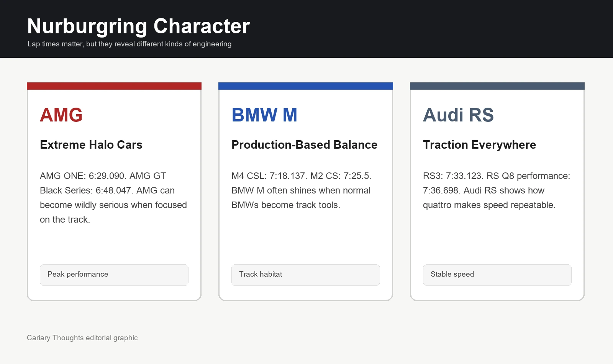Click the Audi RS card heading
Image resolution: width=613 pixels, height=364 pixels.
click(x=458, y=115)
